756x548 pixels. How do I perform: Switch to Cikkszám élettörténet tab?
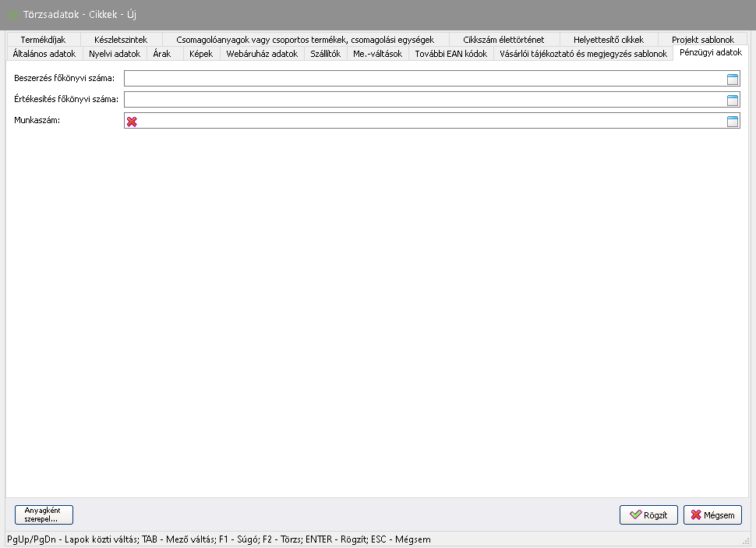pos(503,40)
